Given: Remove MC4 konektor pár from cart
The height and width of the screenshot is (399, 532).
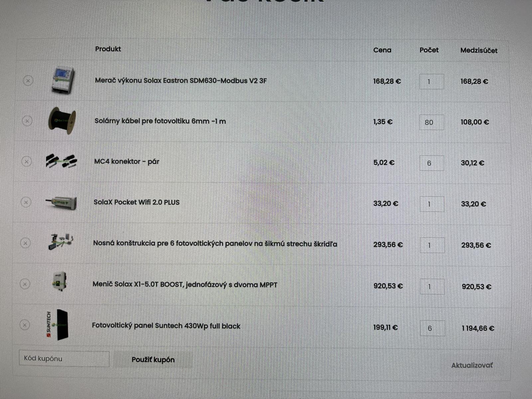Looking at the screenshot, I should tap(27, 162).
